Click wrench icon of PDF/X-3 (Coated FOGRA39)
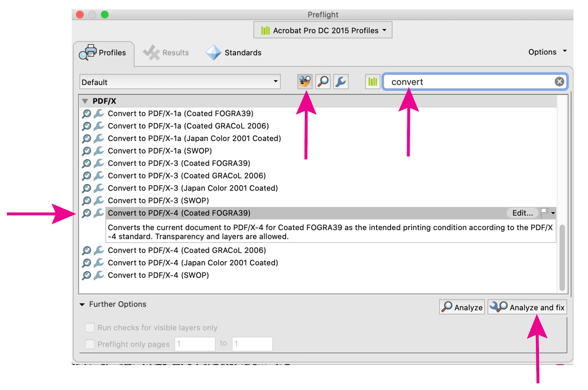The width and height of the screenshot is (588, 390). pyautogui.click(x=98, y=164)
